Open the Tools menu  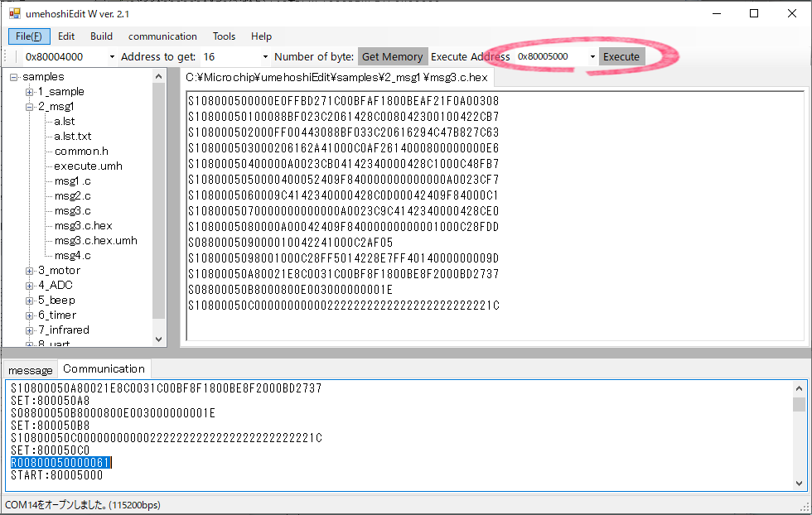224,36
